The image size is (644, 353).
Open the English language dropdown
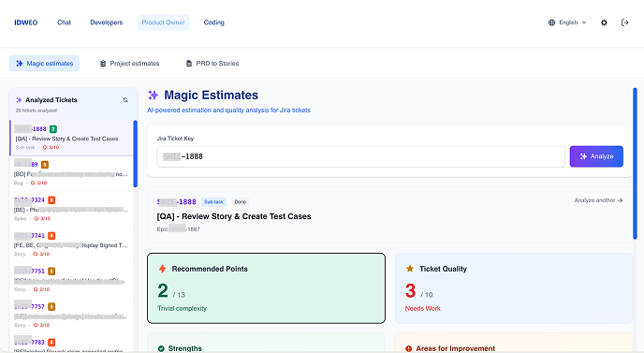click(x=567, y=22)
